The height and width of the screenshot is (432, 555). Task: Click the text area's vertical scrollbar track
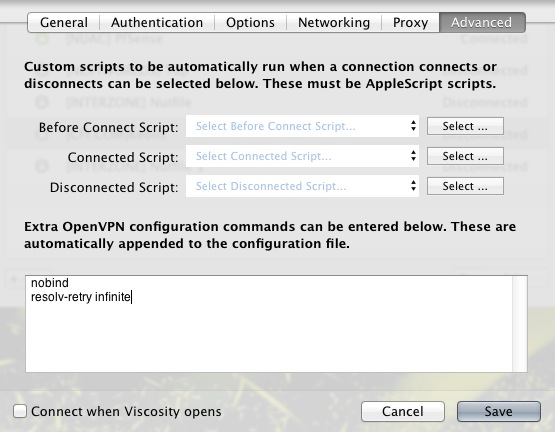click(520, 324)
